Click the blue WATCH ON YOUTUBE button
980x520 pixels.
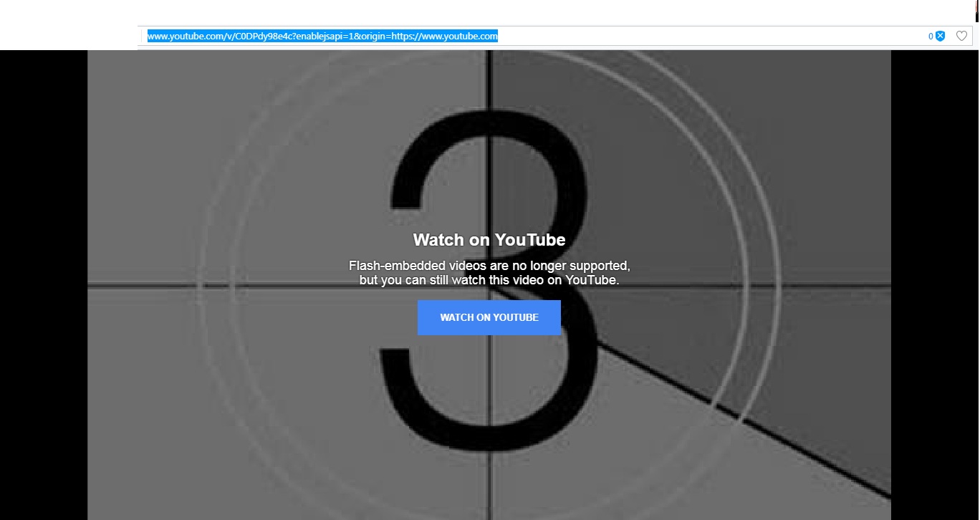[x=489, y=317]
